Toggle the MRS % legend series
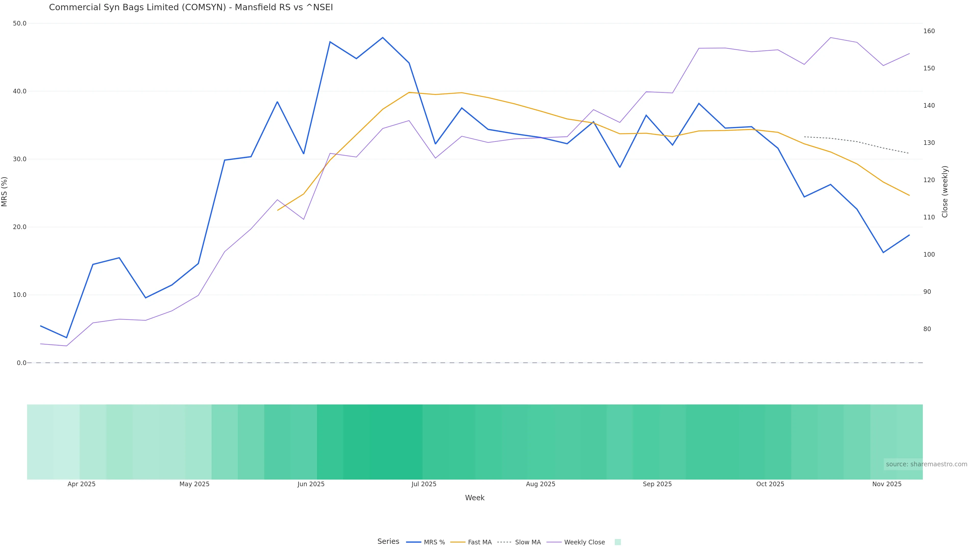The width and height of the screenshot is (980, 551). (x=434, y=542)
